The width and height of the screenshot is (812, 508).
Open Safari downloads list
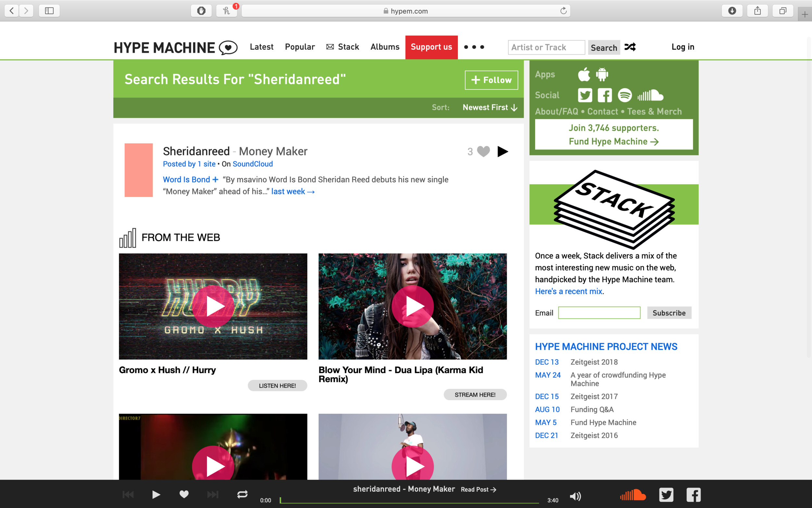[x=732, y=11]
